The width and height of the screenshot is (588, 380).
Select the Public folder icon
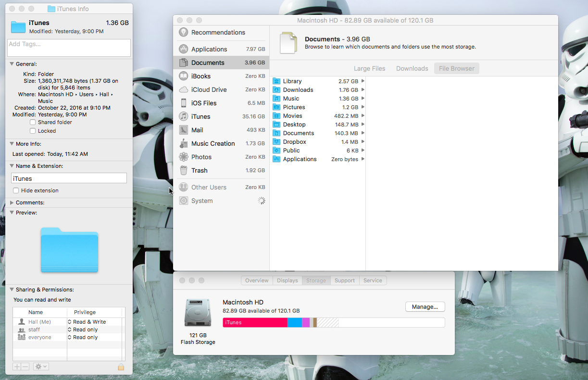click(276, 151)
